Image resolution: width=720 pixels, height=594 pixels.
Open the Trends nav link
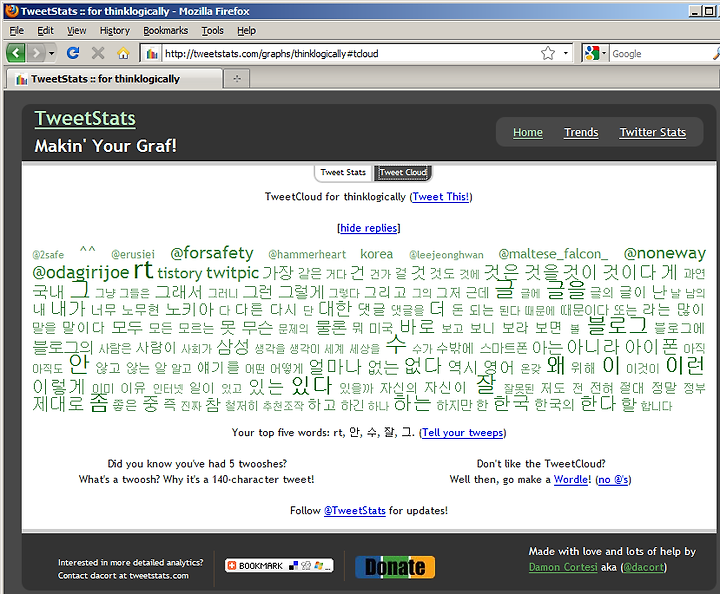(581, 132)
